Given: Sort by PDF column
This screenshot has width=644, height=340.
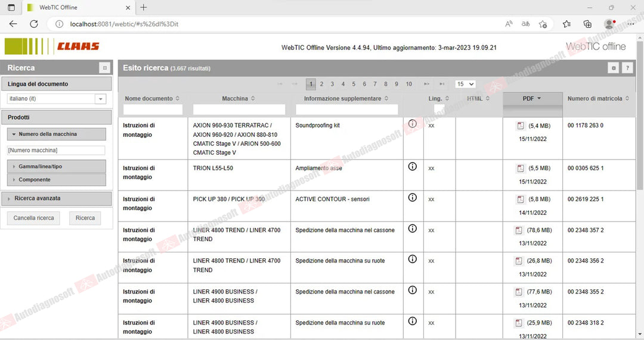Looking at the screenshot, I should tap(532, 98).
